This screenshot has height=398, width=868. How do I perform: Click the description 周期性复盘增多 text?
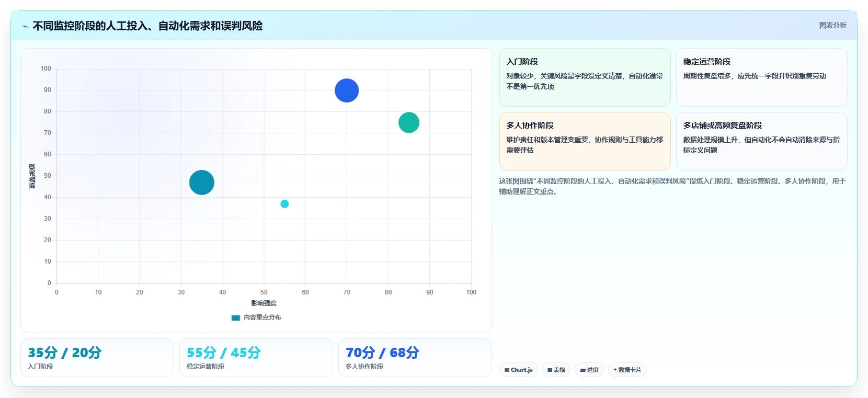(755, 76)
